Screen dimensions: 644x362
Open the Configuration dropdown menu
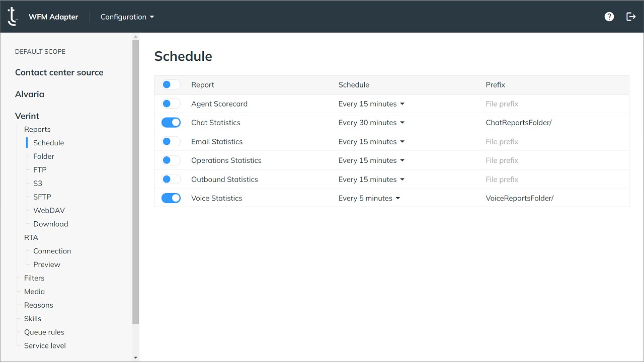pos(127,17)
